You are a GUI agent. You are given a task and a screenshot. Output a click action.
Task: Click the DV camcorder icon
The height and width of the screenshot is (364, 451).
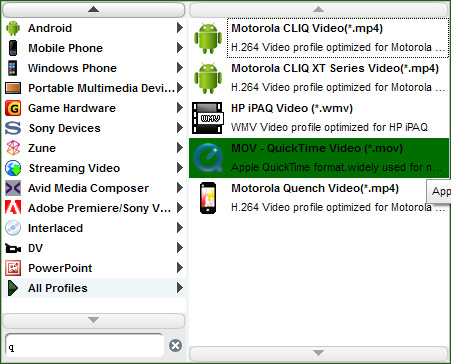(x=13, y=248)
